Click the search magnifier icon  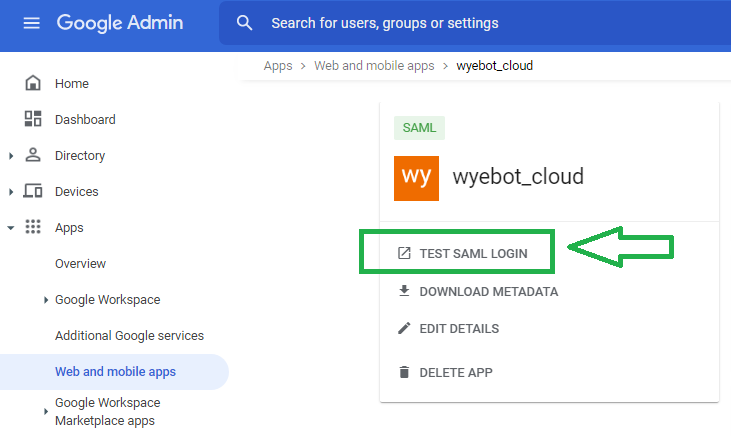[x=244, y=23]
